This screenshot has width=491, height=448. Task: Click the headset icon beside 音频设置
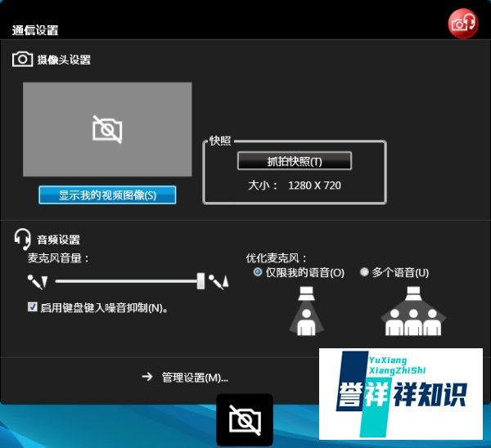click(x=22, y=240)
